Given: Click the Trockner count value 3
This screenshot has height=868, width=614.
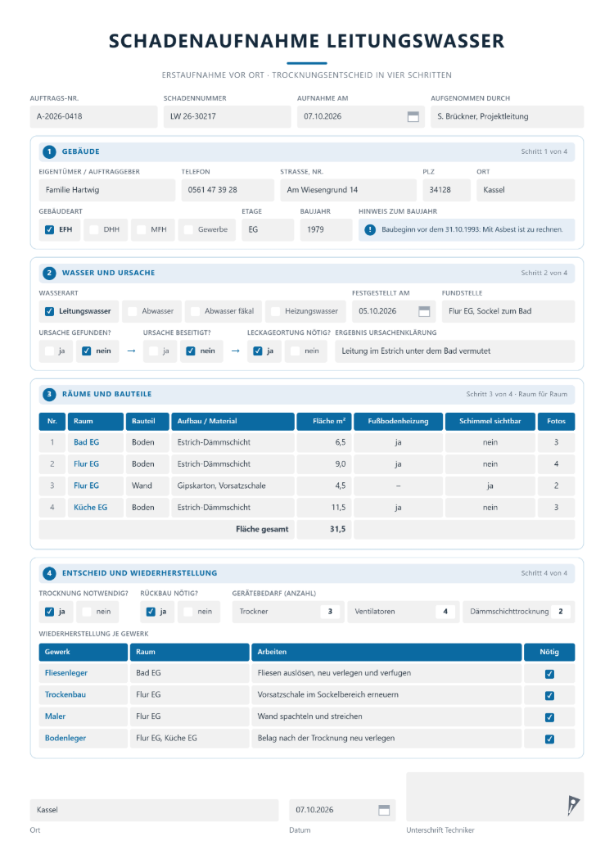Looking at the screenshot, I should (x=330, y=612).
